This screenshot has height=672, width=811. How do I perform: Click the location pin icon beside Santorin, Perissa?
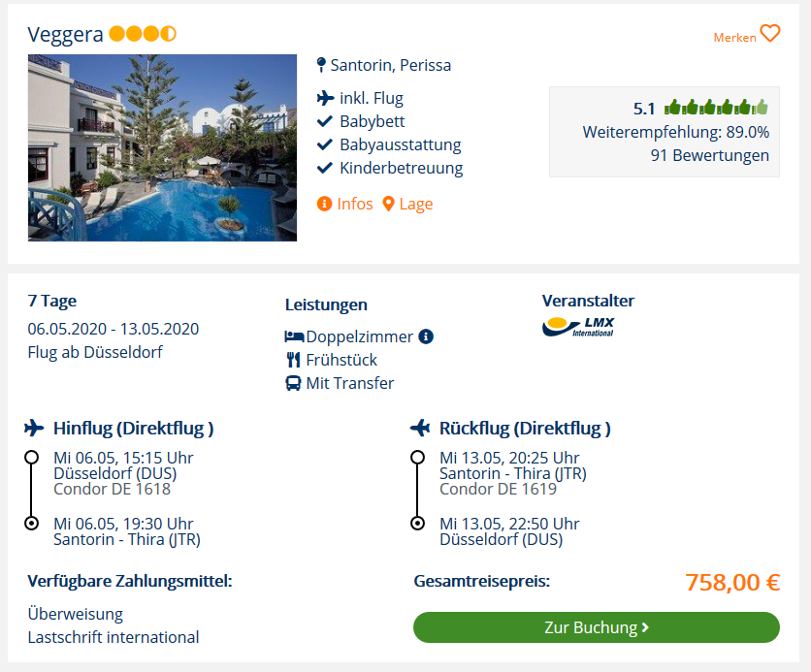pos(321,66)
